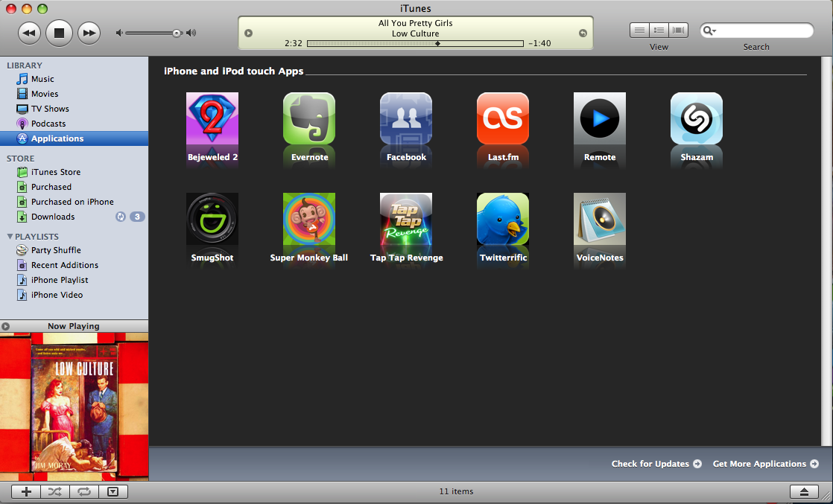This screenshot has width=833, height=504.
Task: Click the return arrow in display panel
Action: pyautogui.click(x=583, y=33)
